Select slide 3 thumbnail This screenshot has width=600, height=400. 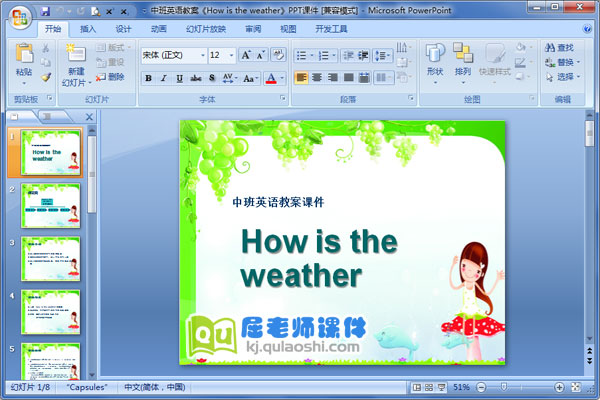[51, 259]
